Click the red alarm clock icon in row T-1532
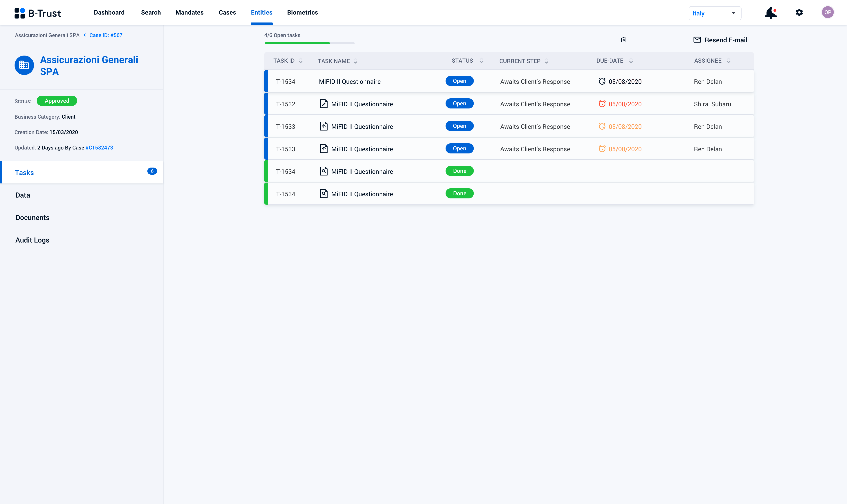Image resolution: width=847 pixels, height=504 pixels. (x=602, y=104)
